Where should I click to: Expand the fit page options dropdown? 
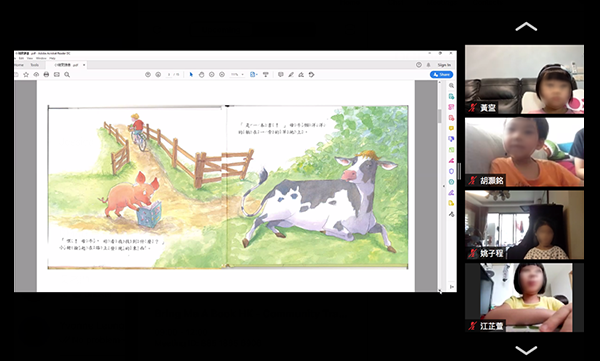pos(254,75)
